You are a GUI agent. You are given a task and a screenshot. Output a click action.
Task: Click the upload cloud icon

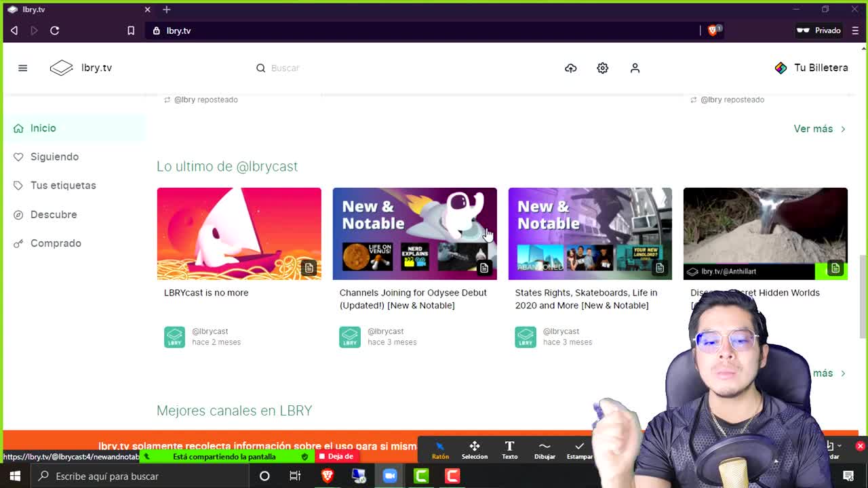tap(571, 68)
